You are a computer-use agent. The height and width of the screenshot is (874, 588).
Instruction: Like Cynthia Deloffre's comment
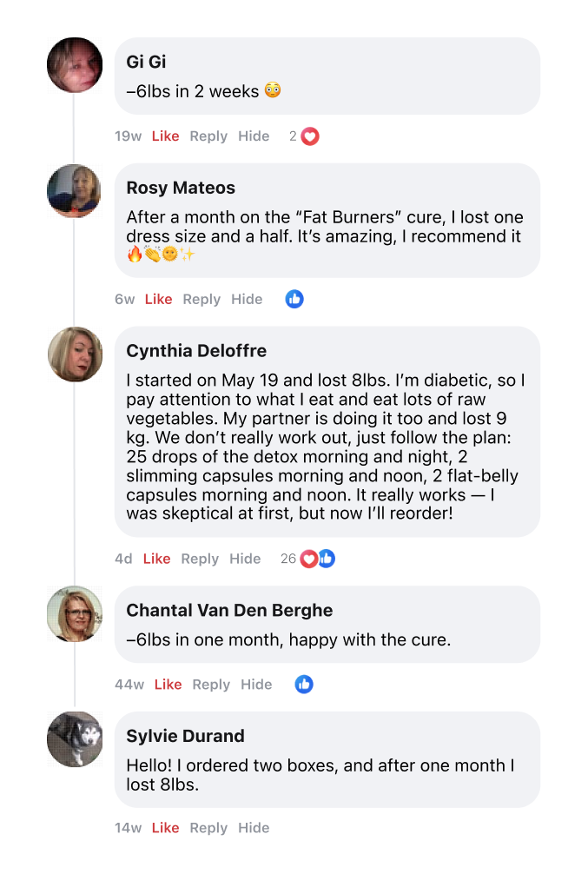click(x=156, y=559)
